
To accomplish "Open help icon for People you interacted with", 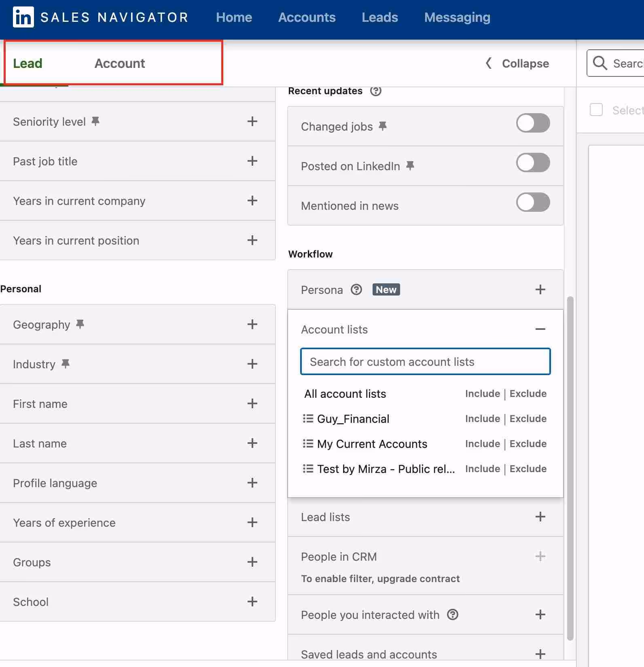I will coord(453,614).
